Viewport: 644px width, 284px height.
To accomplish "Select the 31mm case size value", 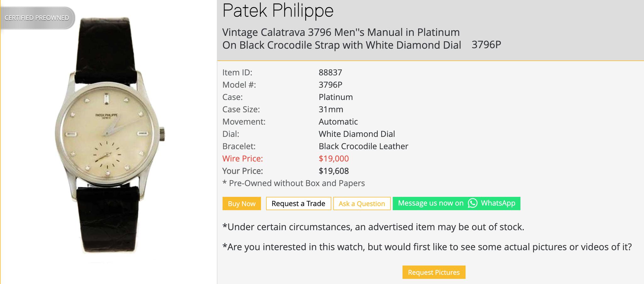I will (331, 109).
